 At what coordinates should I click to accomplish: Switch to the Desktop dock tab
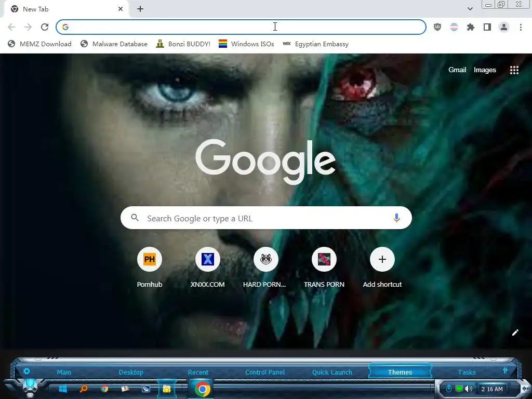[x=131, y=372]
